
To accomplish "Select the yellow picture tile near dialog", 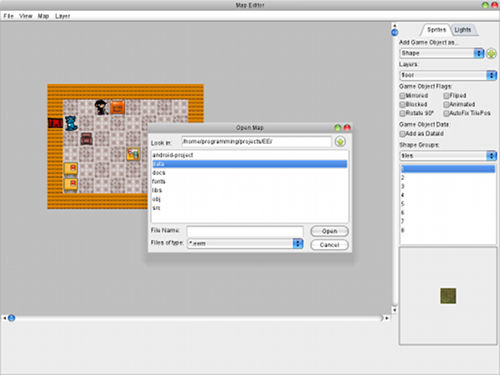I will [x=133, y=154].
